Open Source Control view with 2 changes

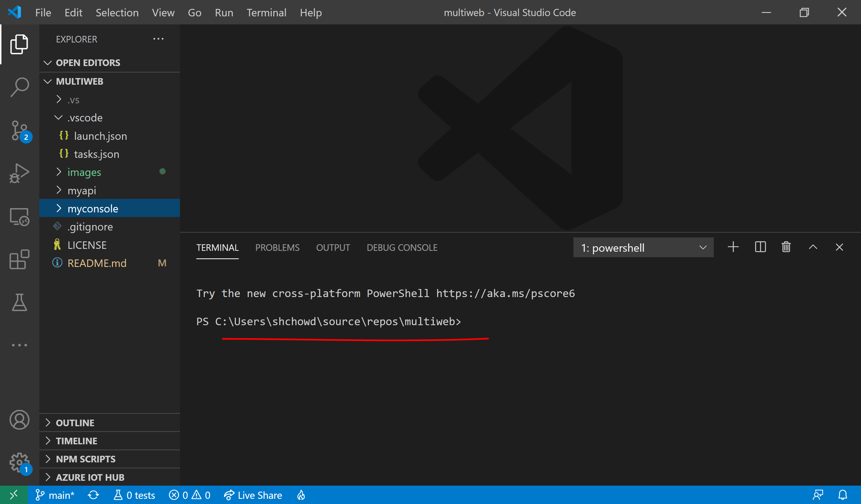20,131
